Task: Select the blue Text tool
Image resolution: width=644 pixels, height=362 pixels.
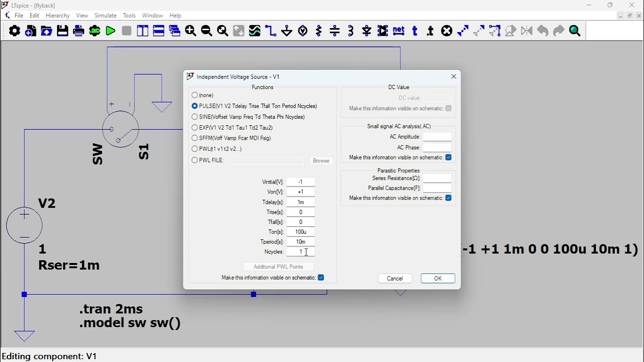Action: (x=415, y=31)
